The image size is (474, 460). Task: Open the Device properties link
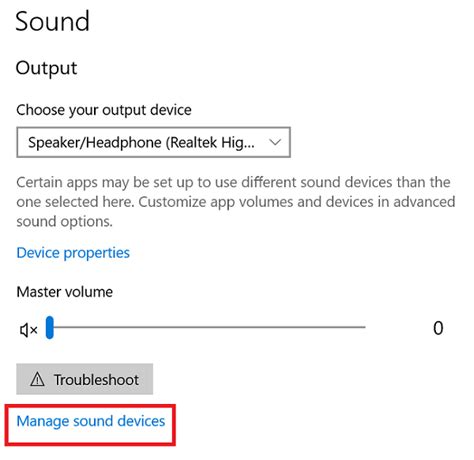73,253
